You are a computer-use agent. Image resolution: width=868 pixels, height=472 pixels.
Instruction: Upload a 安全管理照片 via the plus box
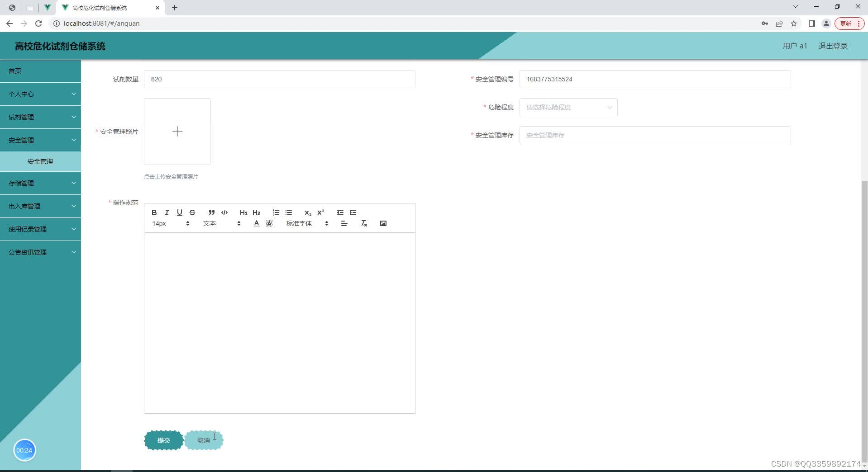[x=177, y=132]
